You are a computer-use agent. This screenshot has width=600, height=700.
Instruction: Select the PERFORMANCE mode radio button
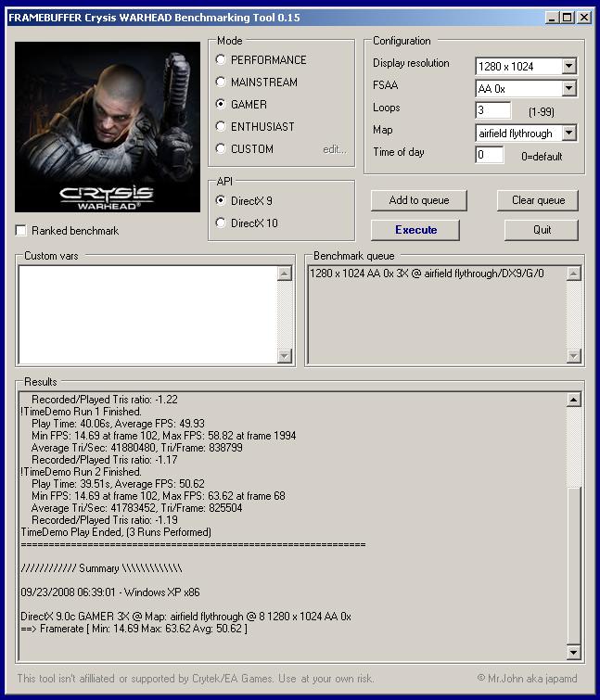221,59
